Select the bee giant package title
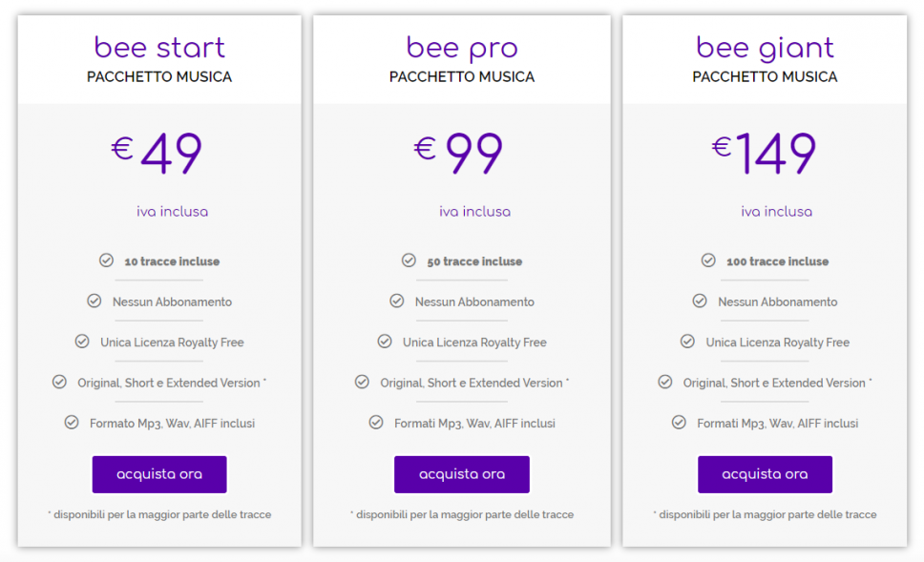The width and height of the screenshot is (924, 562). click(x=765, y=47)
